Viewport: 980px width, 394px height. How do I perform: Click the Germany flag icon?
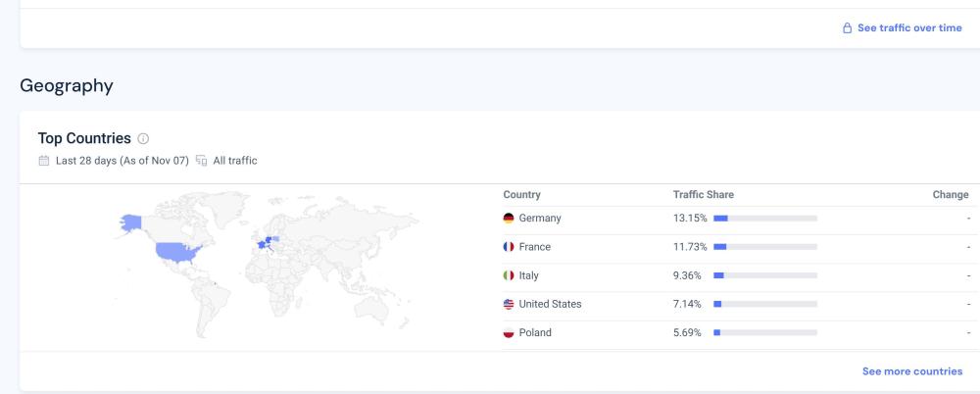(509, 219)
